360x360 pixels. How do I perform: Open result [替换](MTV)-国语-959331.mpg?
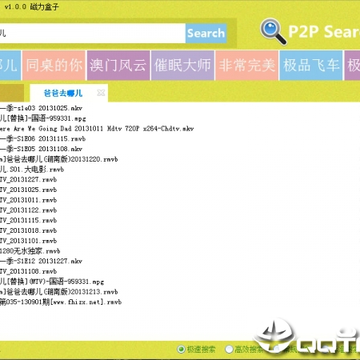[52, 282]
